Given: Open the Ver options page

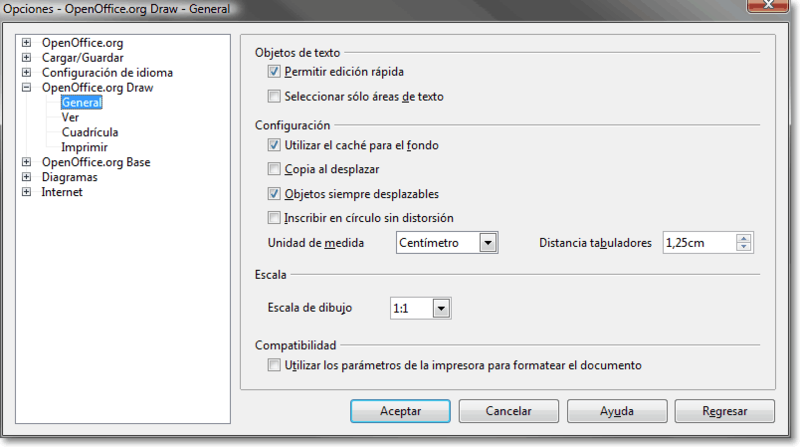Looking at the screenshot, I should [70, 117].
